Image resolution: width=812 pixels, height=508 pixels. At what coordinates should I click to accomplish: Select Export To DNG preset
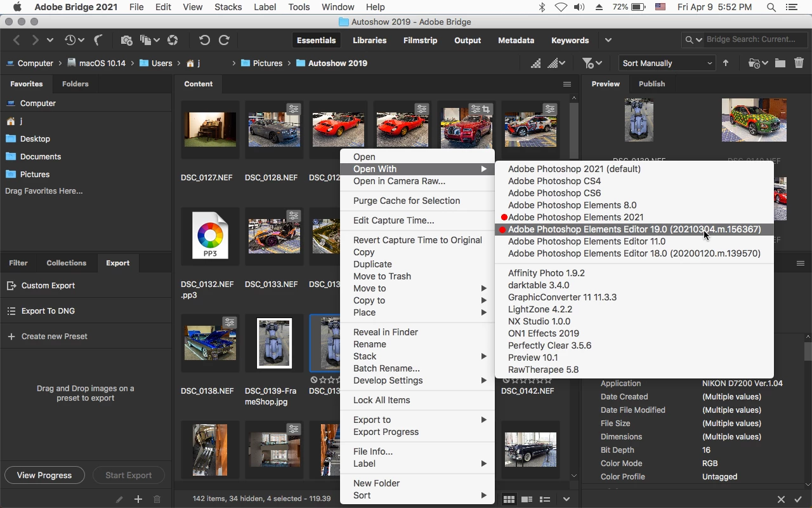click(x=86, y=311)
